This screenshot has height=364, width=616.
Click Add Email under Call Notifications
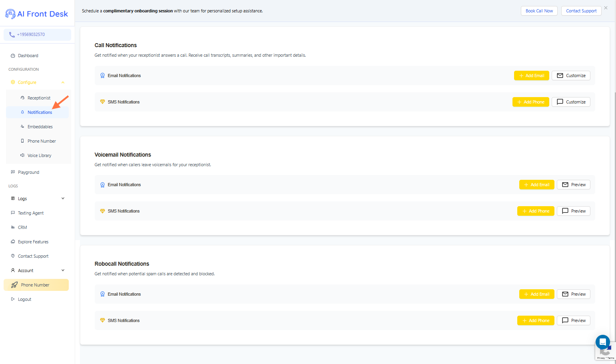click(531, 76)
